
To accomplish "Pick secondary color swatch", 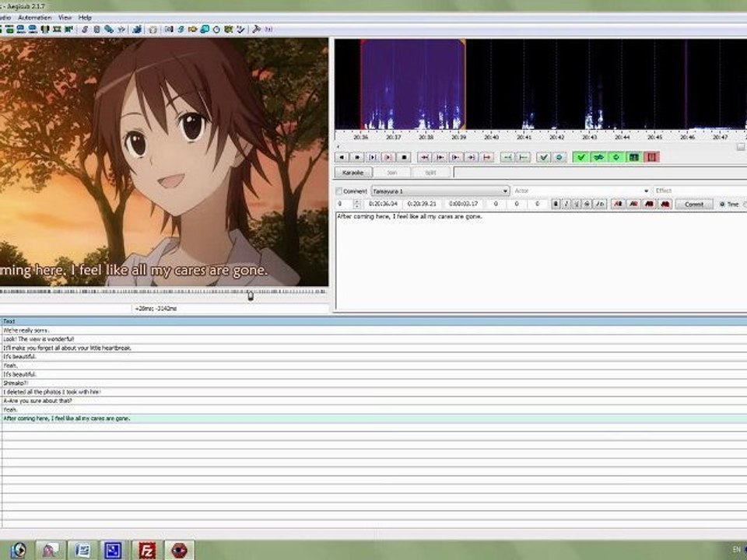I will pyautogui.click(x=633, y=205).
